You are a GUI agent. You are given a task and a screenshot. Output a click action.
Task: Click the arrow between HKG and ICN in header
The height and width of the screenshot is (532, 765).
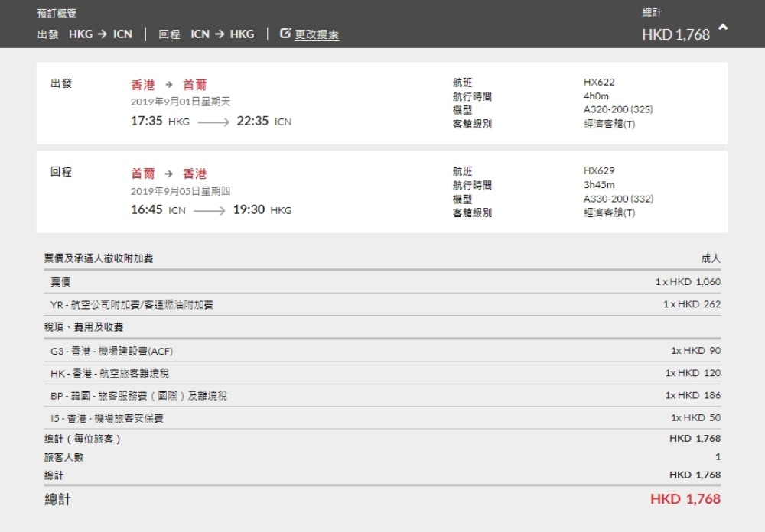coord(102,34)
